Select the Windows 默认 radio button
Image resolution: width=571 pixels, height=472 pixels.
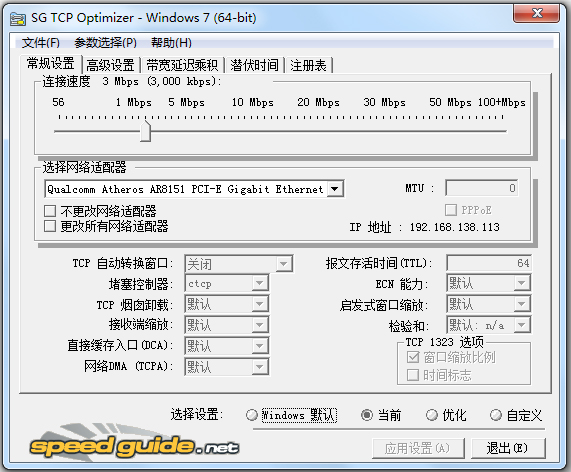(x=252, y=415)
